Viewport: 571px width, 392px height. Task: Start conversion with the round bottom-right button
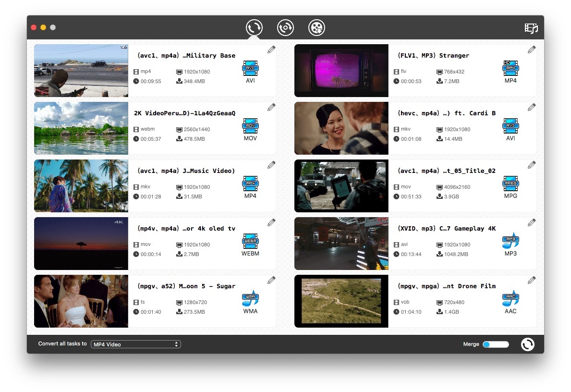pyautogui.click(x=527, y=344)
